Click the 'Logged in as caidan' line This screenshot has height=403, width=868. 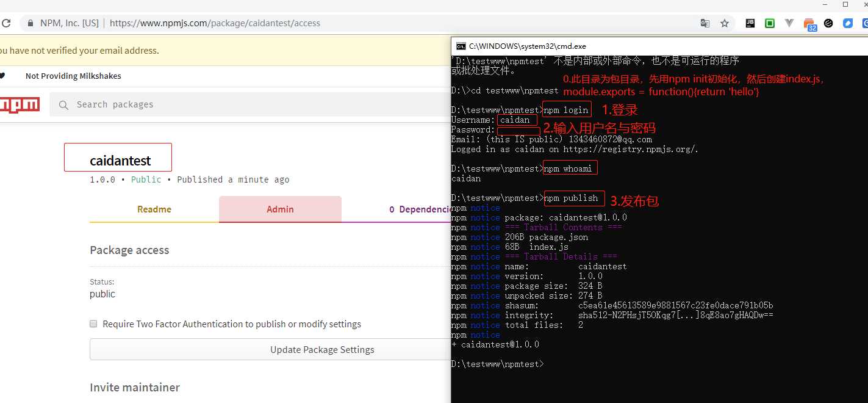pyautogui.click(x=575, y=149)
